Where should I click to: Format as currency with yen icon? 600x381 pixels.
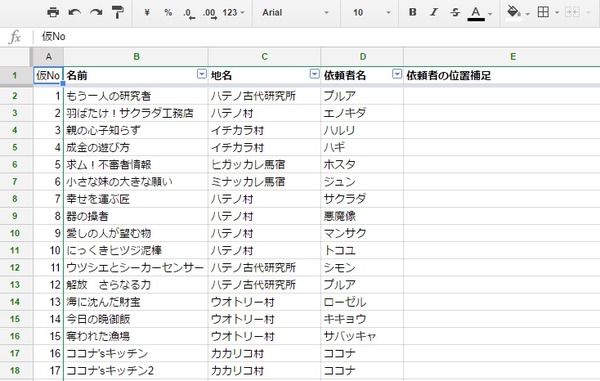(147, 13)
